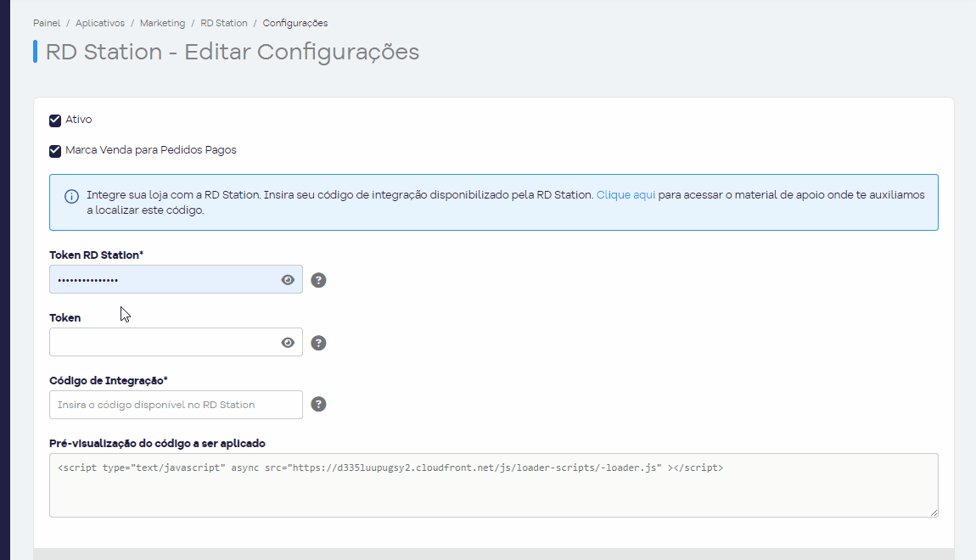Click the Configurações breadcrumb item

(295, 23)
